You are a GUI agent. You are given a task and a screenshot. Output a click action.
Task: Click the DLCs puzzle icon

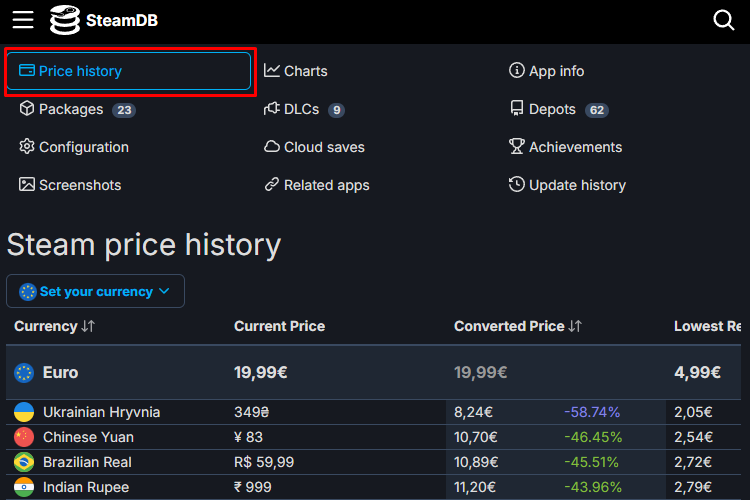272,108
